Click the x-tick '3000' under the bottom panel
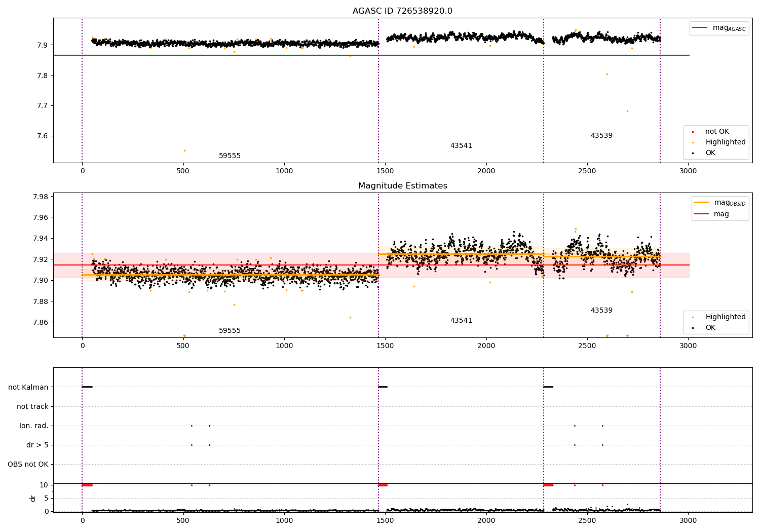This screenshot has height=532, width=760. [x=688, y=520]
